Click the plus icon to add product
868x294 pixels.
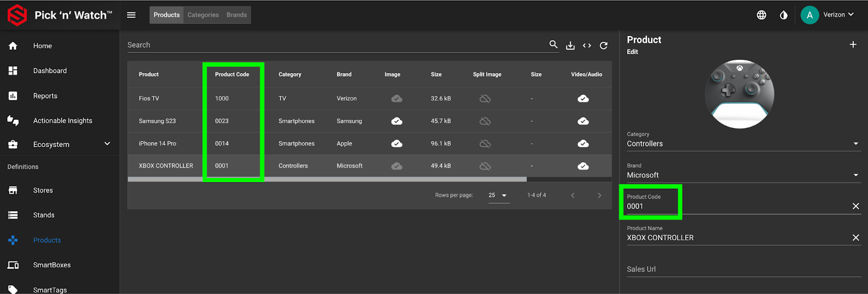point(853,44)
